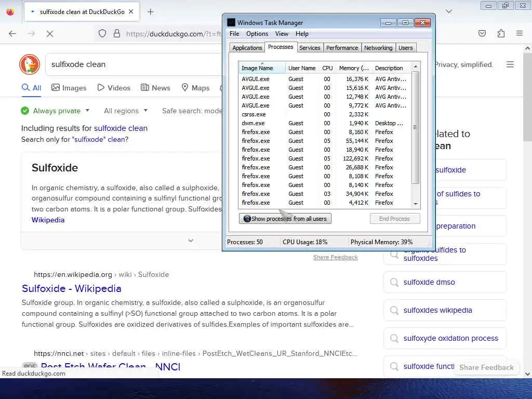
Task: Select the AVGUI.exe row using 16,376 K
Action: [325, 79]
